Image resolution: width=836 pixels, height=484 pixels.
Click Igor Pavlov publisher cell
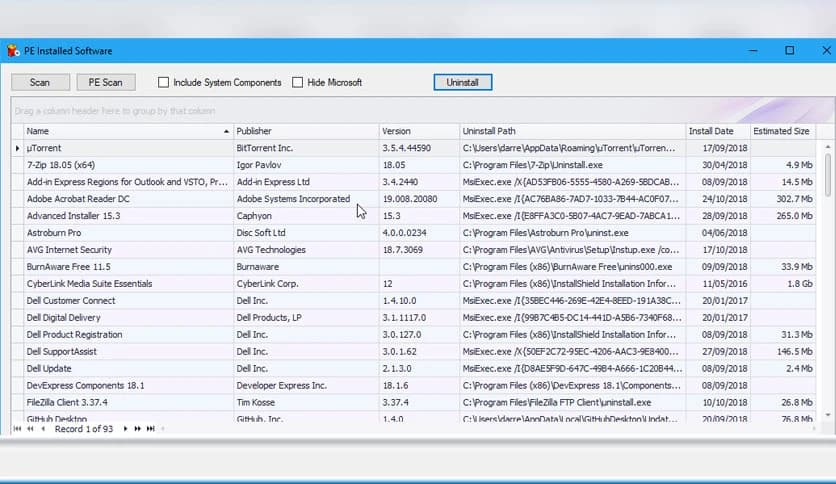click(306, 165)
